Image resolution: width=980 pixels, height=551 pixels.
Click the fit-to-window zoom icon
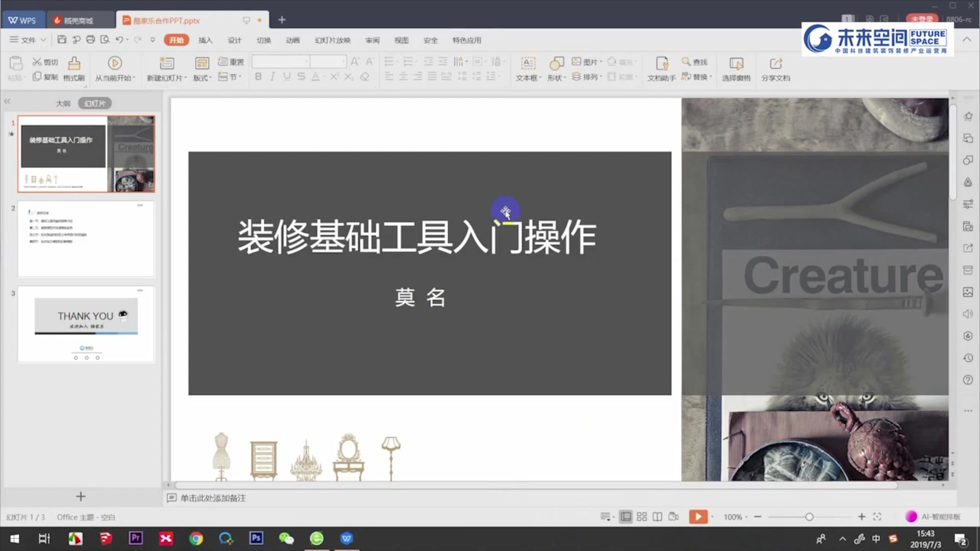tap(877, 517)
